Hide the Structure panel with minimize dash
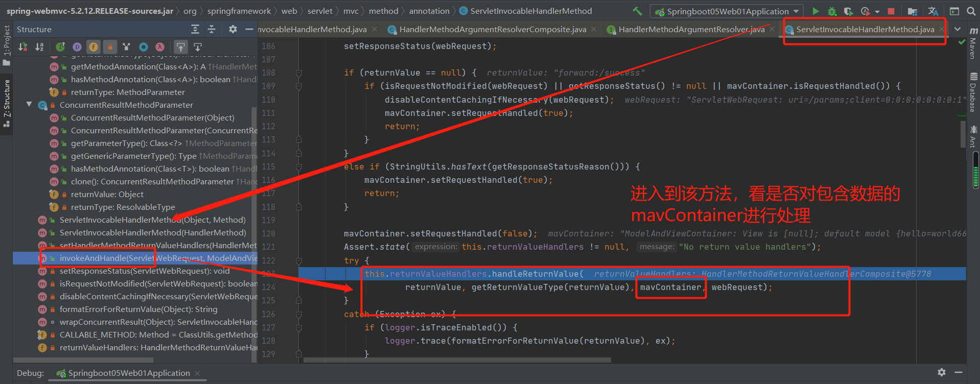 click(249, 29)
